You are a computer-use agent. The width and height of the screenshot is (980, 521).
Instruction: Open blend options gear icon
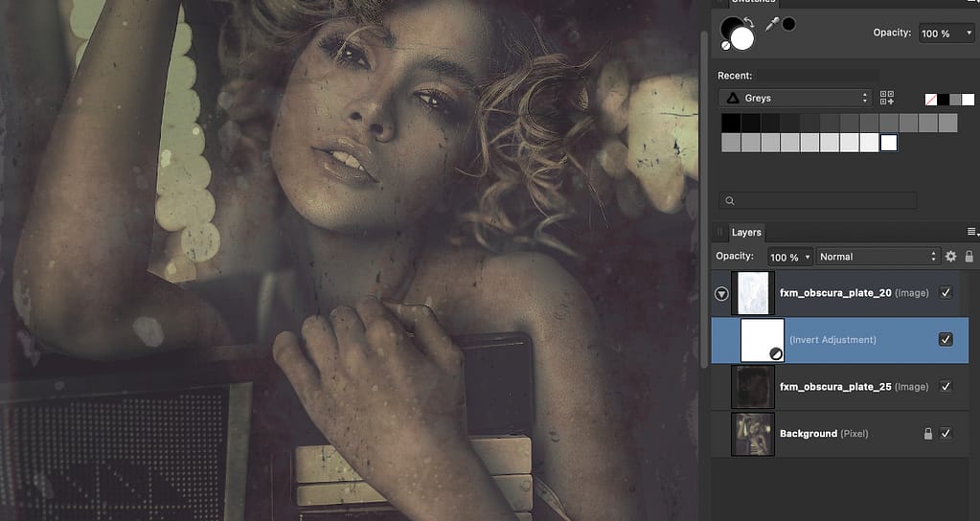pyautogui.click(x=950, y=257)
